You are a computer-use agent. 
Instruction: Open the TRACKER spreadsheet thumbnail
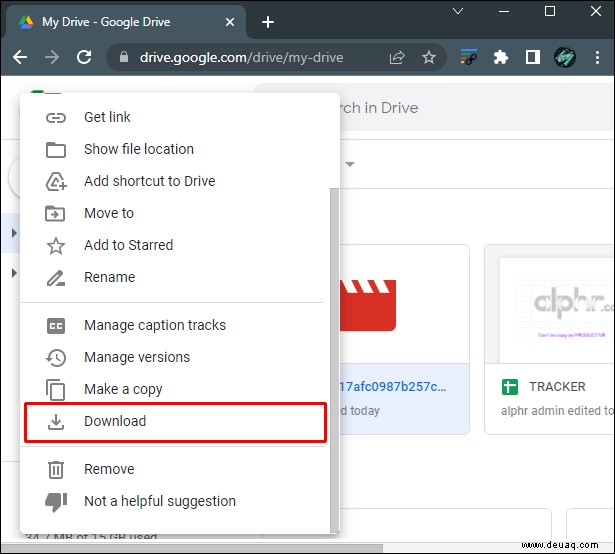(550, 305)
